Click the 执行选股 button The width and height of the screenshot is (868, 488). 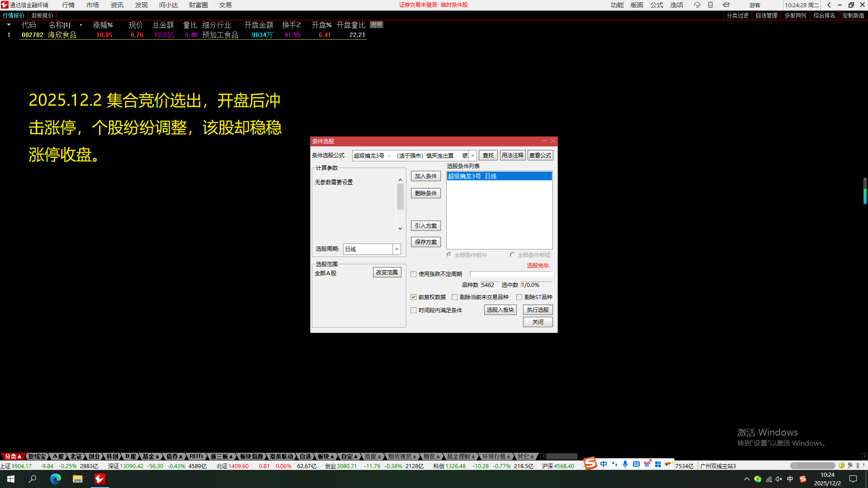(x=538, y=310)
